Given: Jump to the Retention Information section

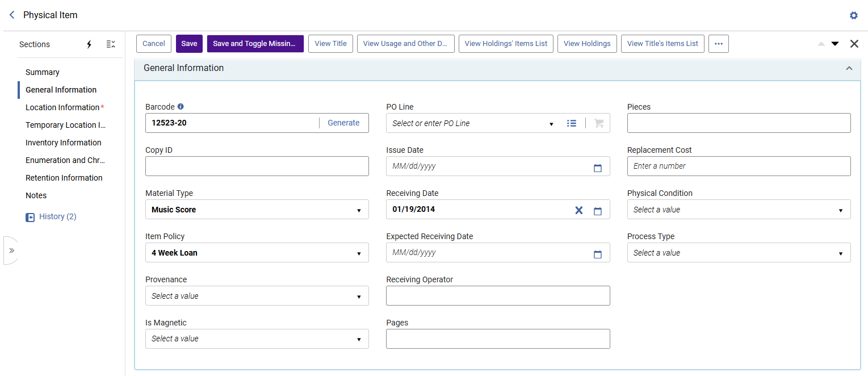Looking at the screenshot, I should (64, 178).
